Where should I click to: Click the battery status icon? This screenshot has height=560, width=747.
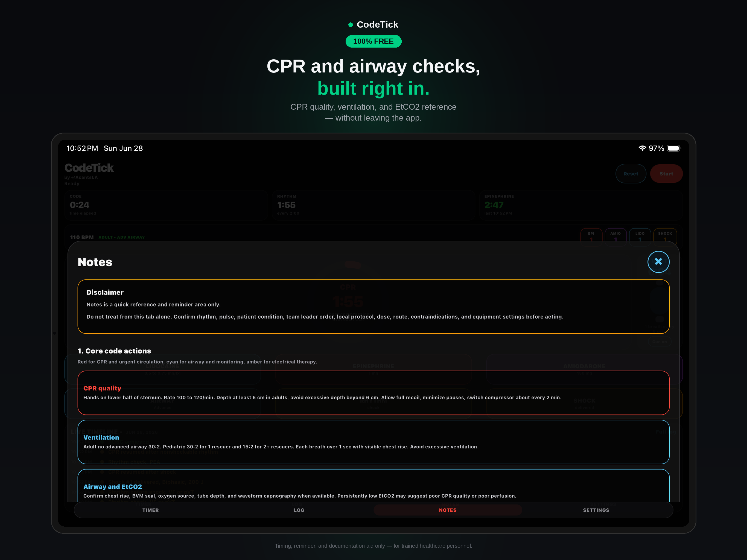tap(674, 148)
